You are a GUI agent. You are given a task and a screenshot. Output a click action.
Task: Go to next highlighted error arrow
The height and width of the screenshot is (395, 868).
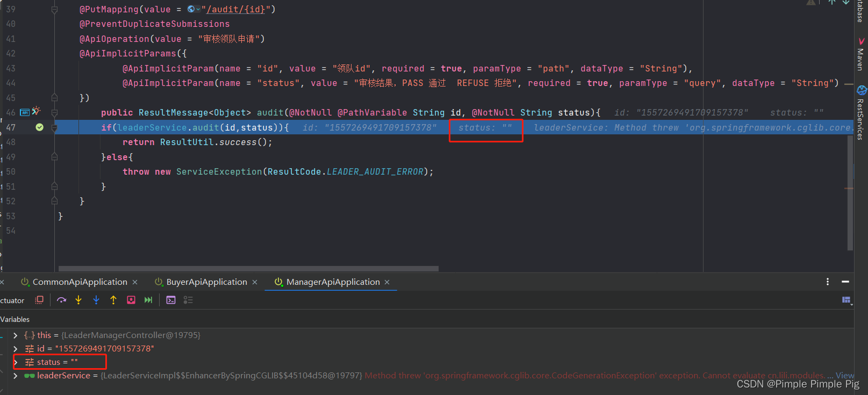click(x=846, y=2)
